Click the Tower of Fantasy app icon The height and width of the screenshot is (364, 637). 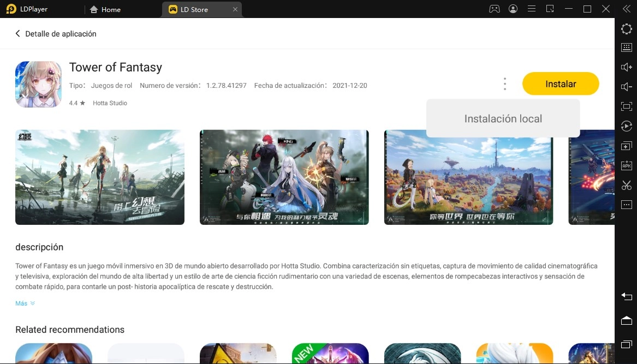[38, 85]
